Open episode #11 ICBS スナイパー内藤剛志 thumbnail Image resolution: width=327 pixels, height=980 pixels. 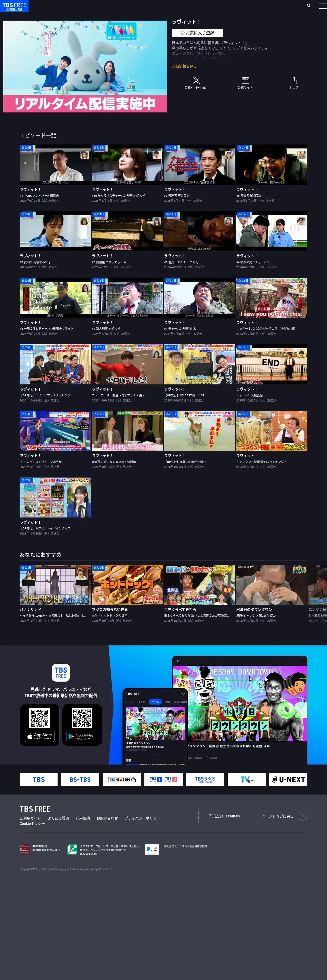[55, 165]
